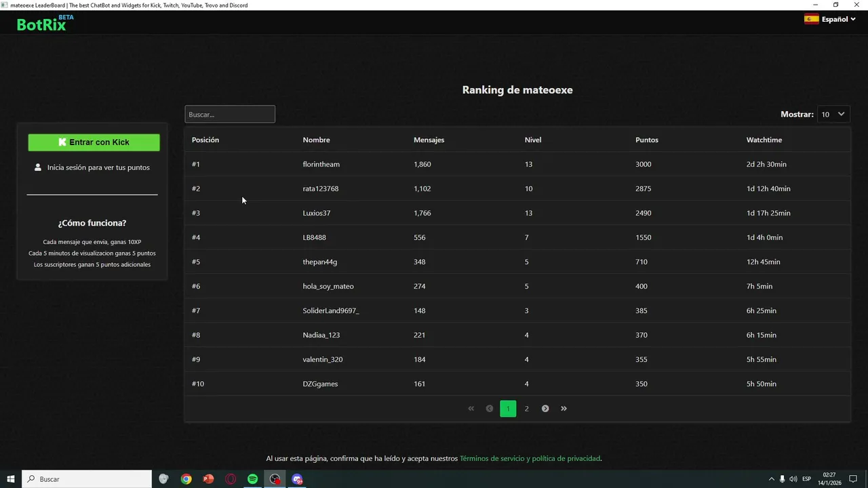
Task: Select username valentin_320
Action: 323,359
